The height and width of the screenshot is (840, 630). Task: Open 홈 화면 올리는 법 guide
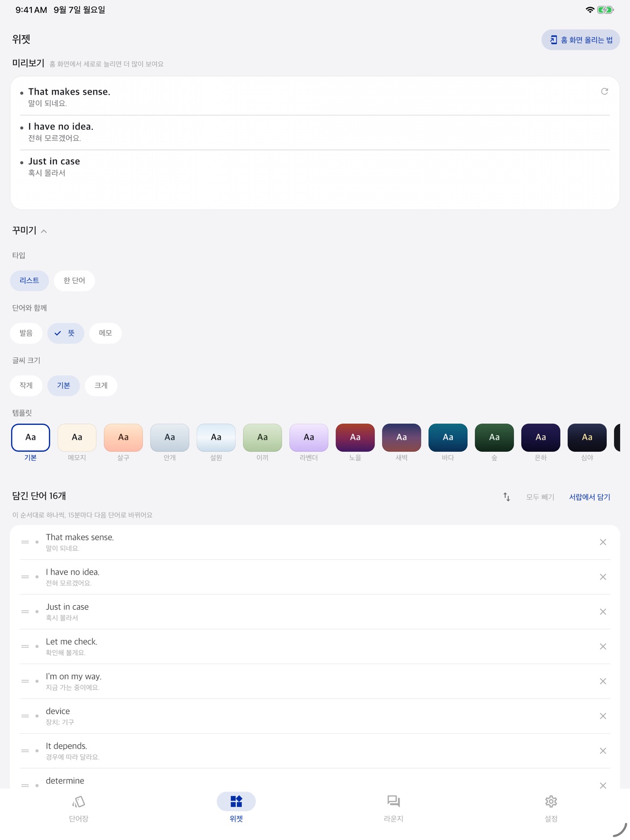point(581,40)
